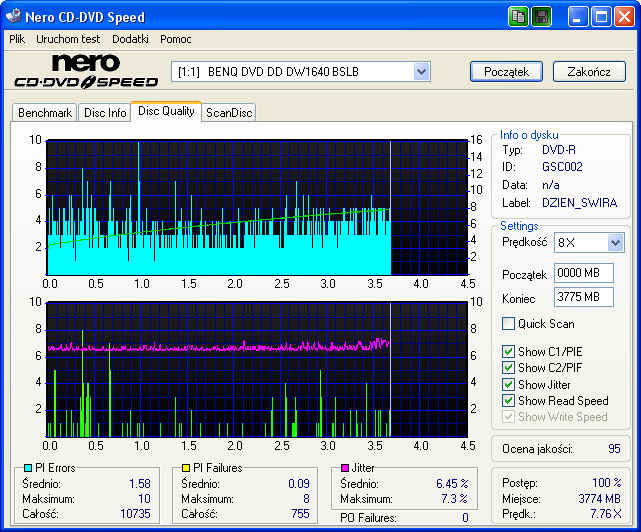641x532 pixels.
Task: Click inside the lower PIF/Jitter graph
Action: coord(257,370)
